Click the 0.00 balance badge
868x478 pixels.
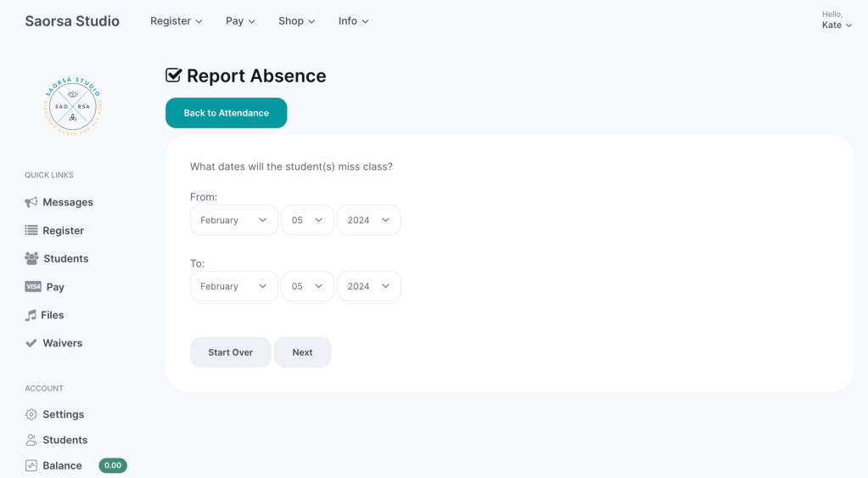coord(113,465)
